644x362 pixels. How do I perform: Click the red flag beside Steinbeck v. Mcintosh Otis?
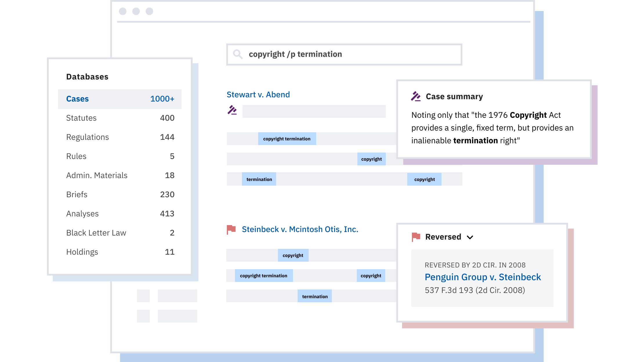[231, 229]
